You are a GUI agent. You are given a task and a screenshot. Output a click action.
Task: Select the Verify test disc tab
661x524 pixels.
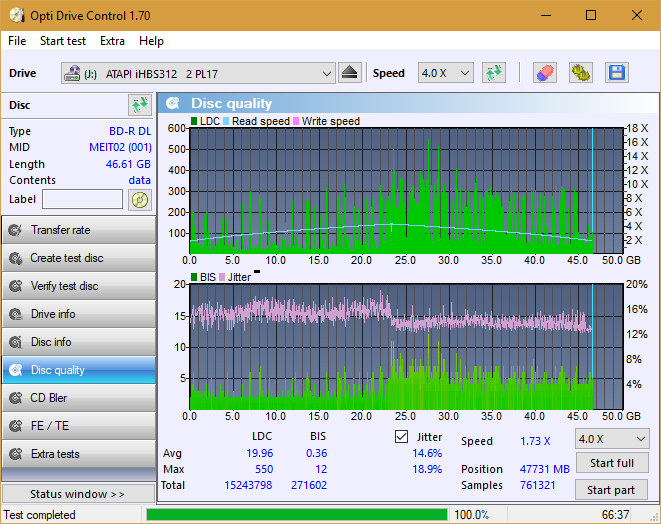click(79, 286)
